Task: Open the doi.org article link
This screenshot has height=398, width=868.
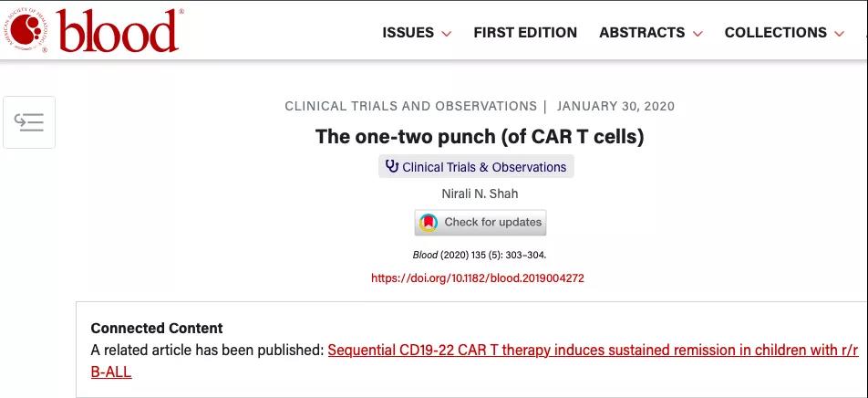Action: coord(478,278)
